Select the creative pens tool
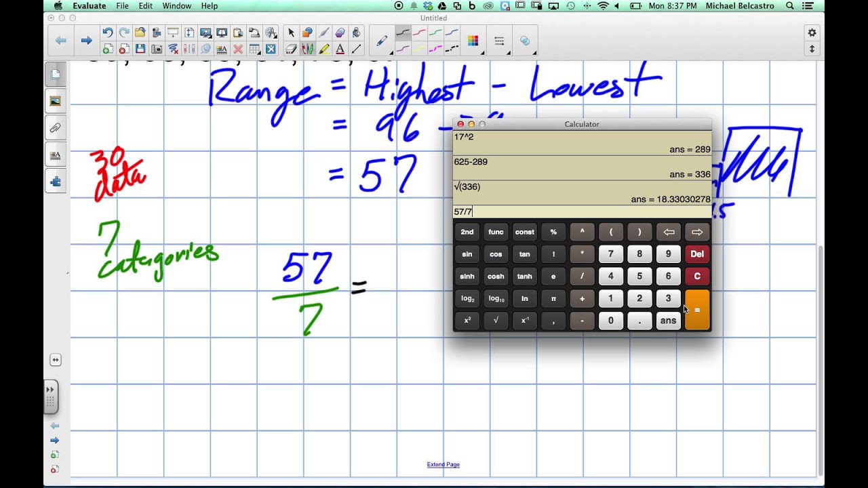 307,49
